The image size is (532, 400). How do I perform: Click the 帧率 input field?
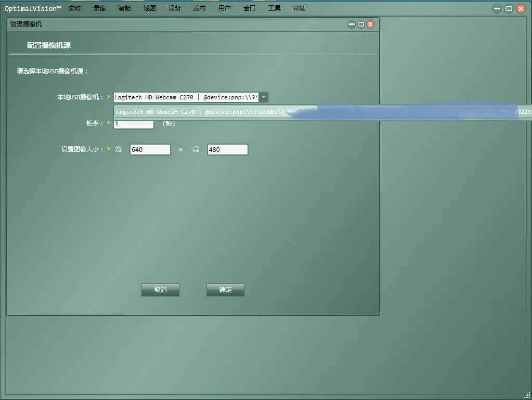coord(134,124)
